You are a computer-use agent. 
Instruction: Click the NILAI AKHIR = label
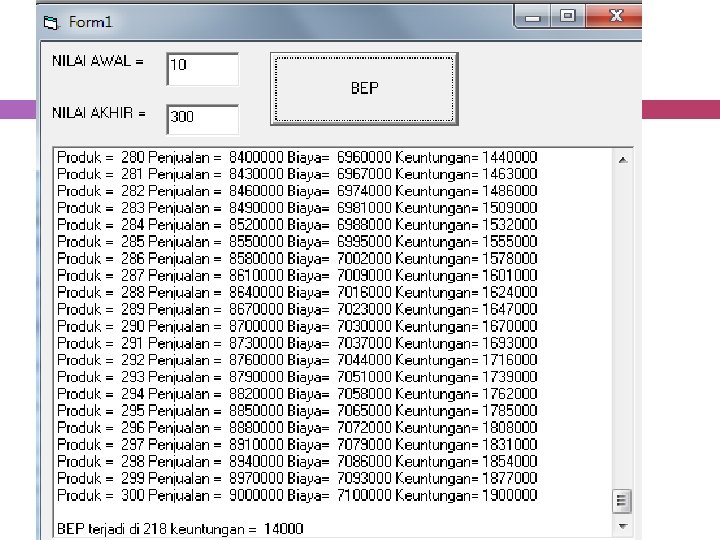(99, 113)
